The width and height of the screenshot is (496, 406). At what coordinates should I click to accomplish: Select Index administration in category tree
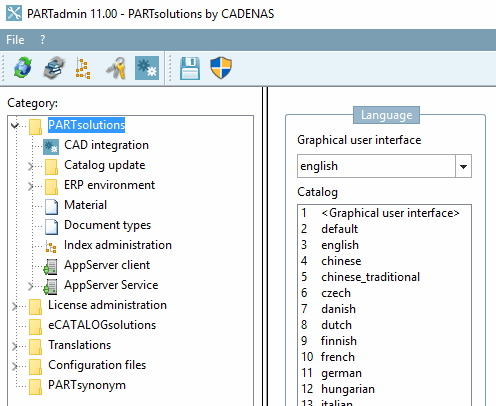point(118,245)
